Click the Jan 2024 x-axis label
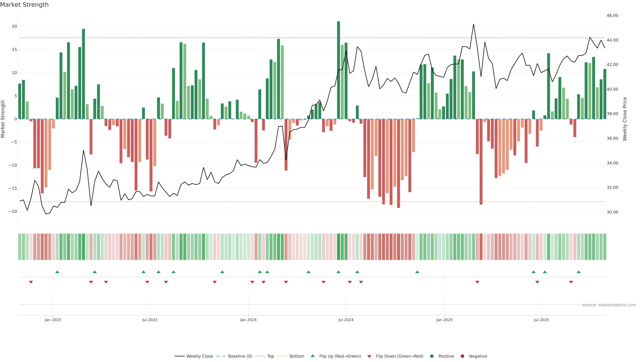The width and height of the screenshot is (644, 362). (x=248, y=320)
